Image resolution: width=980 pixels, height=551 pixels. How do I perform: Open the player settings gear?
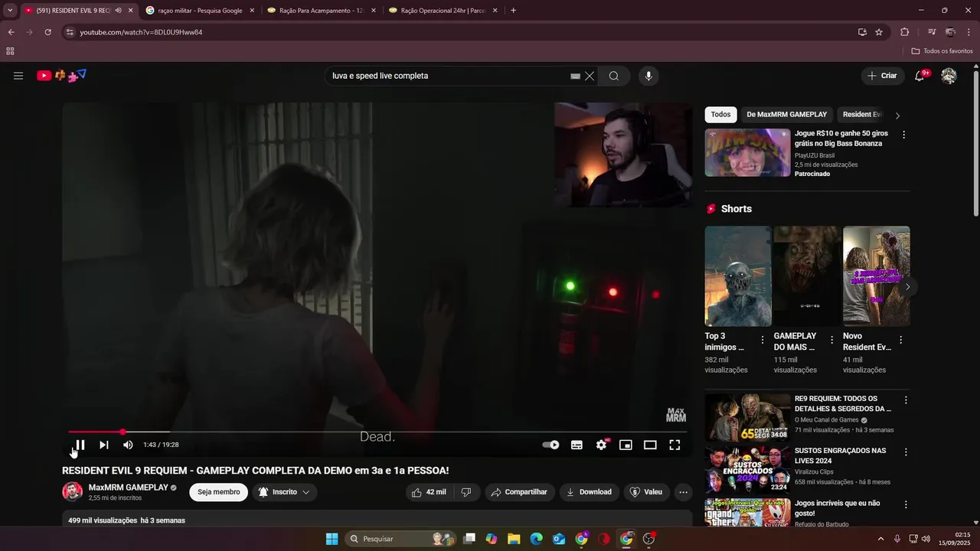click(602, 445)
